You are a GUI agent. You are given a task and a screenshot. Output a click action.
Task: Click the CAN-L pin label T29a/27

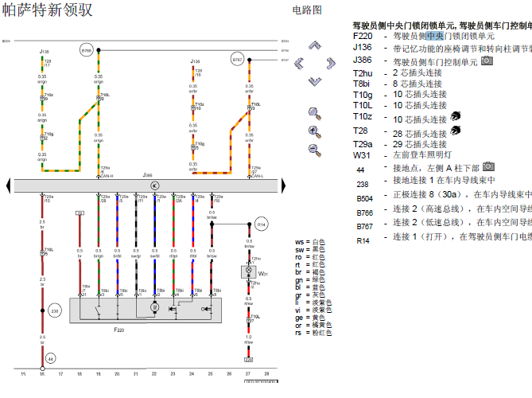[x=257, y=172]
